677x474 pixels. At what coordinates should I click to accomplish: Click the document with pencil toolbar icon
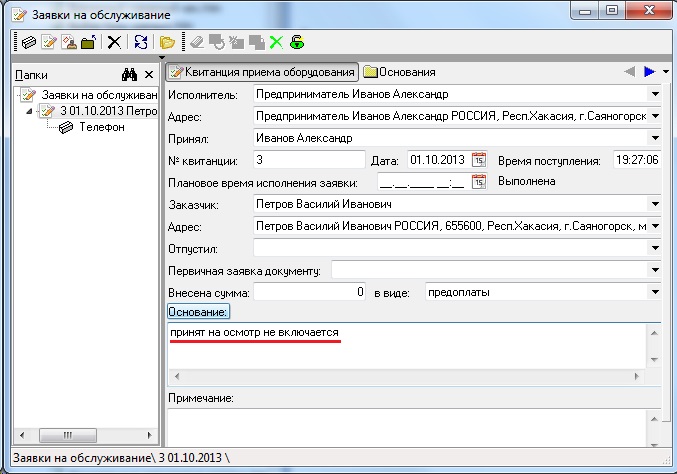coord(49,42)
